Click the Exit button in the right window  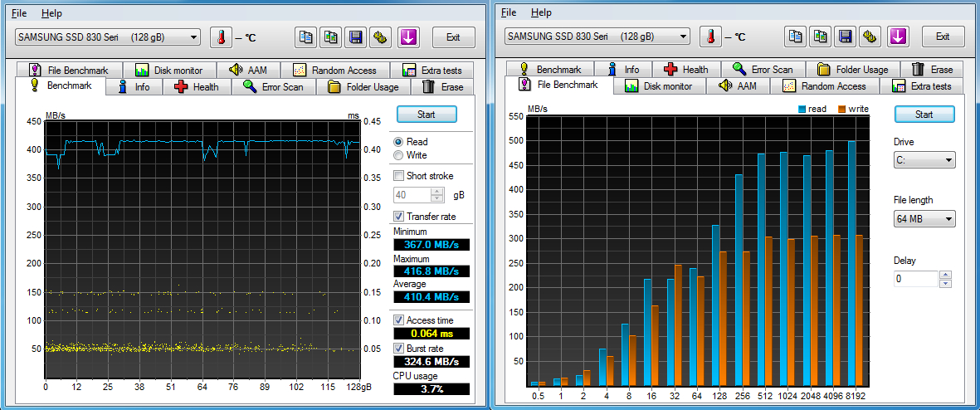pyautogui.click(x=943, y=37)
